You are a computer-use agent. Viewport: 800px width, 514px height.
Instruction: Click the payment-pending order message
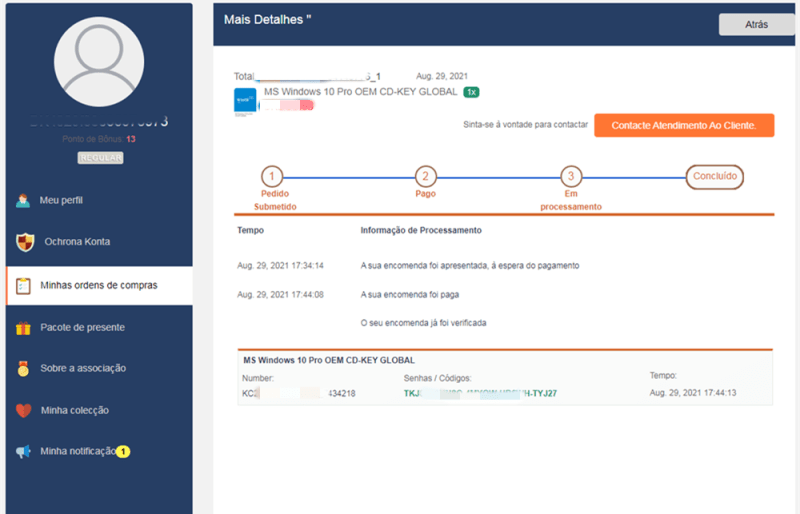point(470,265)
